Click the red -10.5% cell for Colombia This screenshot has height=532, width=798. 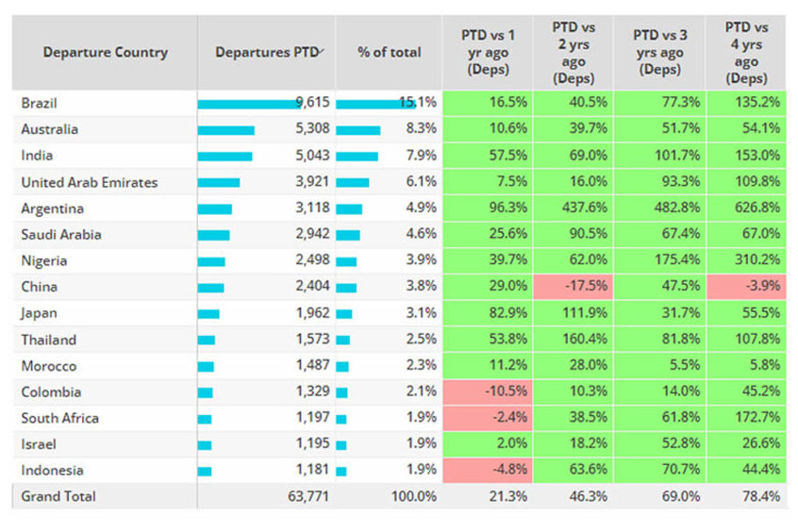point(488,392)
